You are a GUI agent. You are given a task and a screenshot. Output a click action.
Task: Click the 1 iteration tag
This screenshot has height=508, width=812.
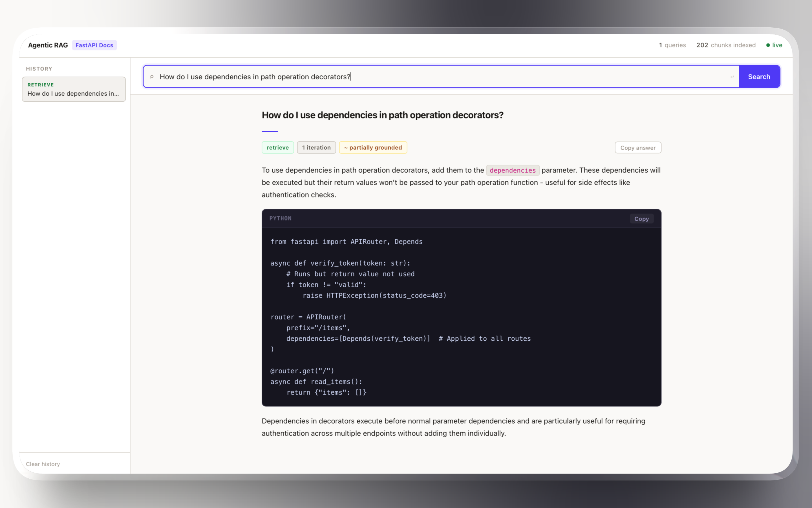pyautogui.click(x=316, y=148)
